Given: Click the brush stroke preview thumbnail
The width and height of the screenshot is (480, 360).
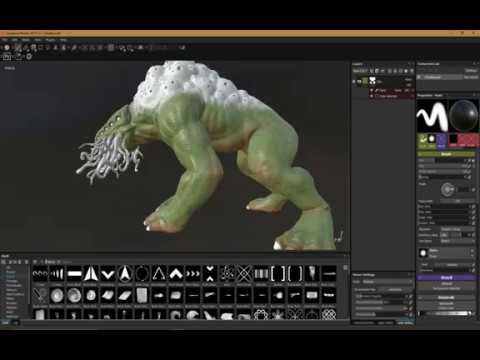Looking at the screenshot, I should click(x=432, y=116).
